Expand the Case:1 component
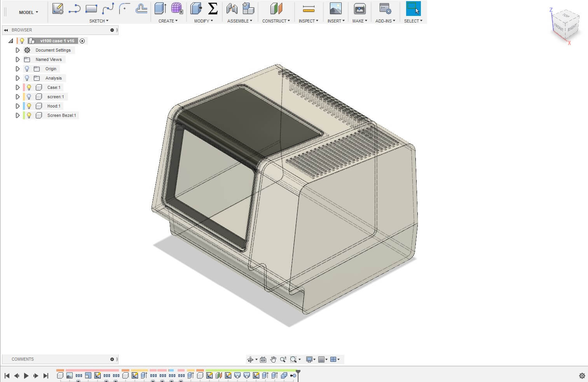 [17, 87]
